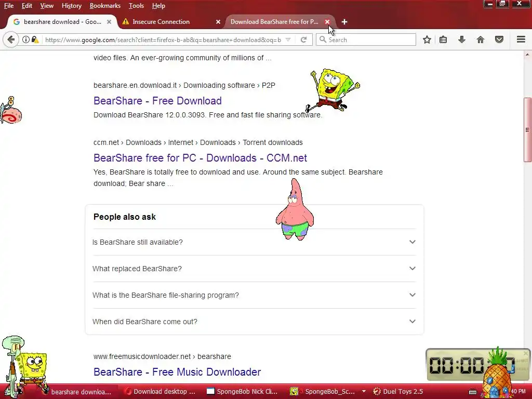532x399 pixels.
Task: Expand 'When did BearShare come out?'
Action: pos(254,322)
